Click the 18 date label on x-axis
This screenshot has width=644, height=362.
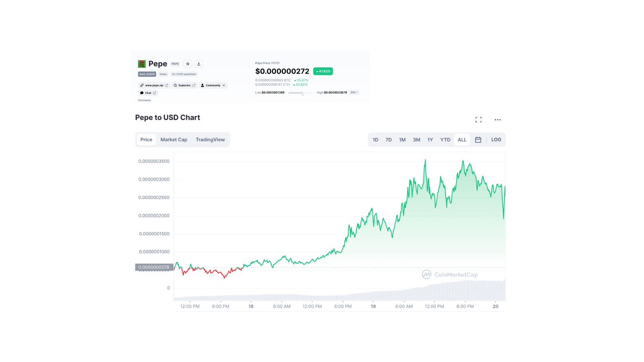point(251,306)
